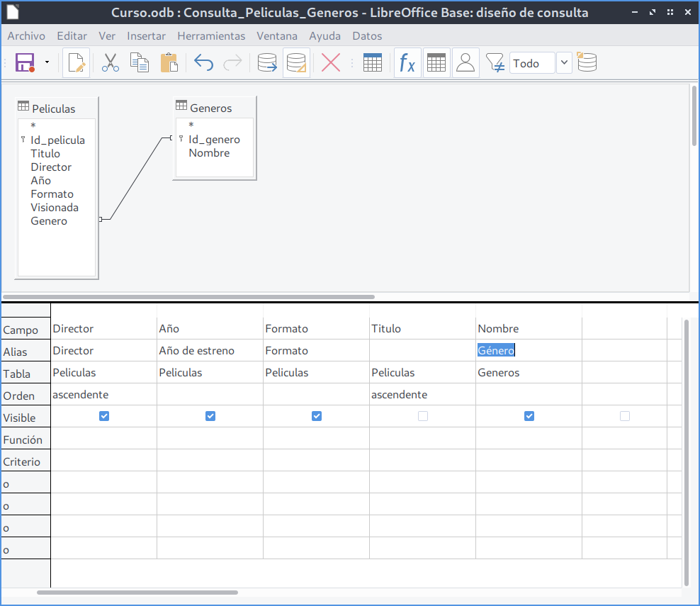Viewport: 700px width, 606px height.
Task: Uncheck Visible for the Director column
Action: [x=104, y=417]
